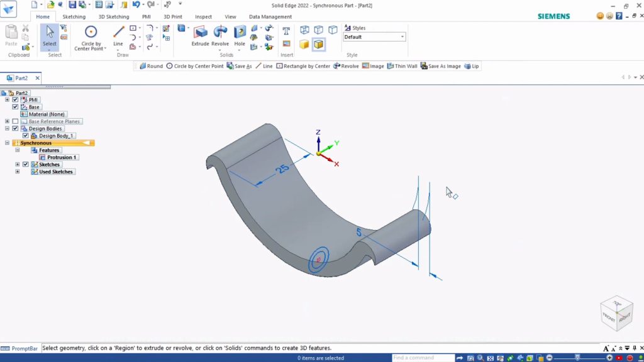Click the Rectangle by Center shortcut button
The width and height of the screenshot is (644, 362).
pos(303,66)
